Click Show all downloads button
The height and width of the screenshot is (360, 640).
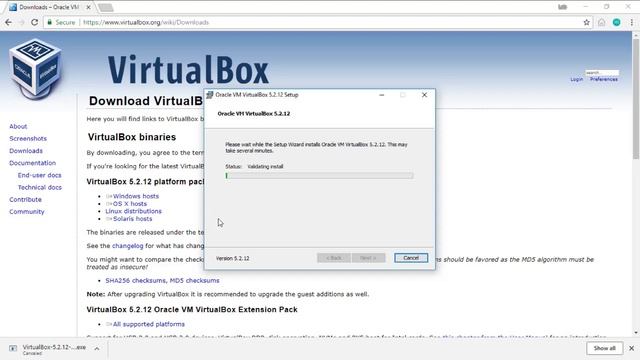[x=604, y=348]
